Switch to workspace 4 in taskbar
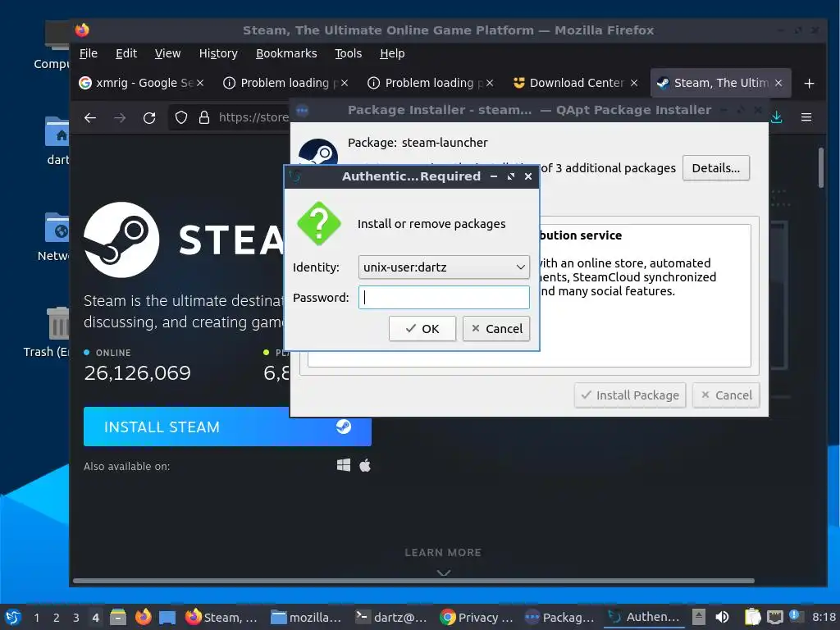The width and height of the screenshot is (840, 630). [96, 618]
